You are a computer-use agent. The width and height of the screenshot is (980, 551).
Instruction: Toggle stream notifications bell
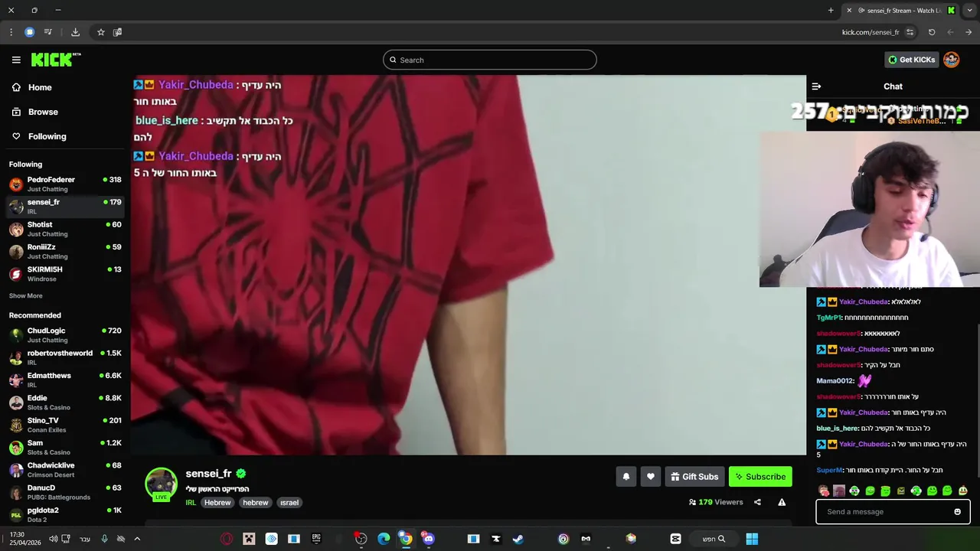[626, 477]
